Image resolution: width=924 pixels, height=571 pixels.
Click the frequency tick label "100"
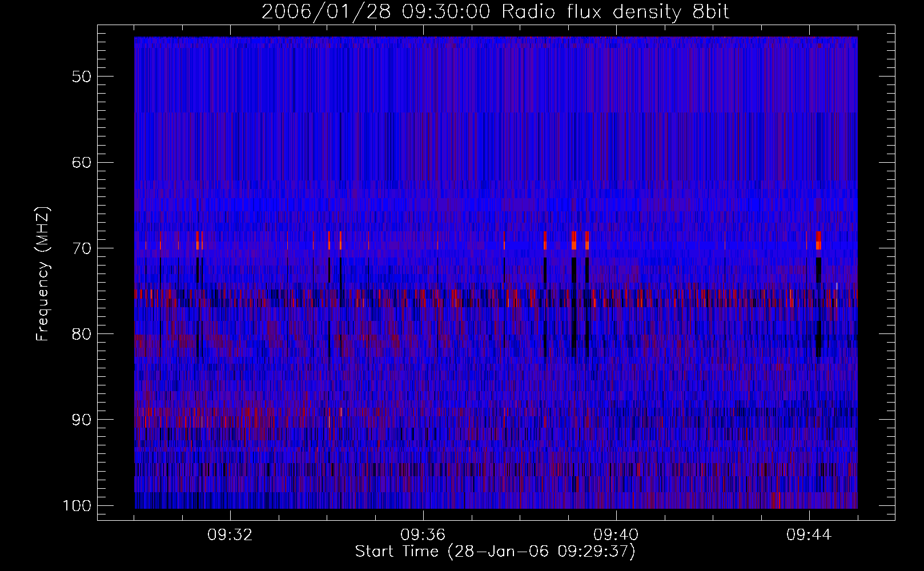click(77, 506)
